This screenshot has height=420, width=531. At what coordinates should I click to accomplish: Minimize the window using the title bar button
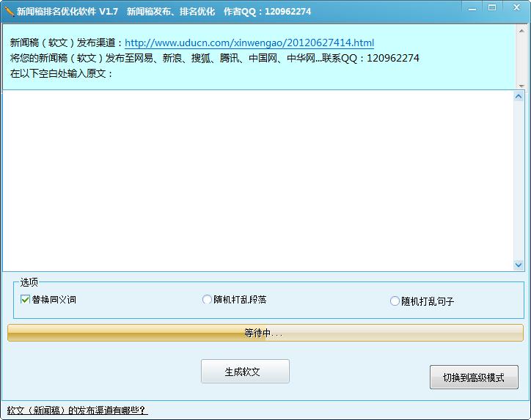[x=472, y=8]
